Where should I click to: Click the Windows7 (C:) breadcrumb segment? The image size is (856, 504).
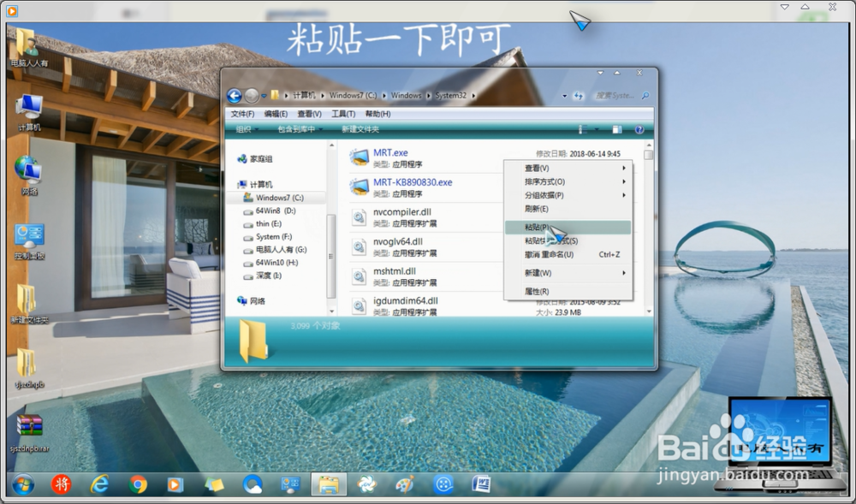(x=353, y=96)
